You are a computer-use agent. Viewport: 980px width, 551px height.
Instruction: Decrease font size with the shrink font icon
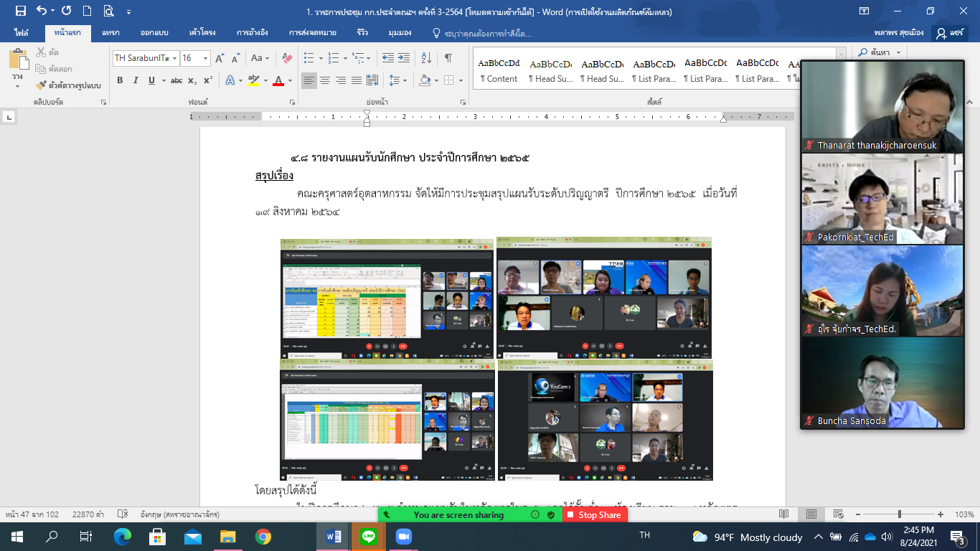[236, 58]
